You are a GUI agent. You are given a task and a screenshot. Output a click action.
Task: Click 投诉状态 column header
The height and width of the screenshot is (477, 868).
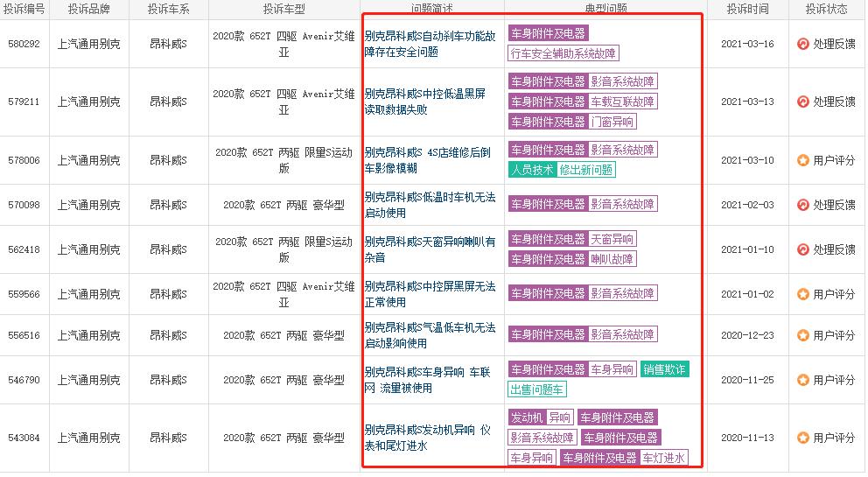(827, 9)
